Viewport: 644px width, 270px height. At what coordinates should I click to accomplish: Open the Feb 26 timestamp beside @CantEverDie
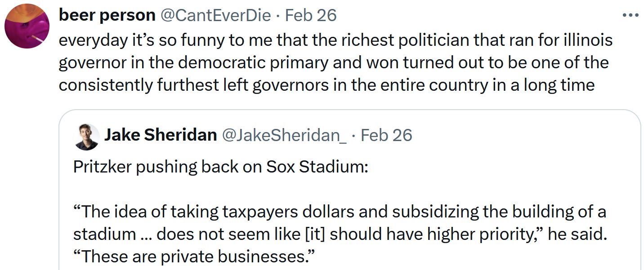coord(311,16)
